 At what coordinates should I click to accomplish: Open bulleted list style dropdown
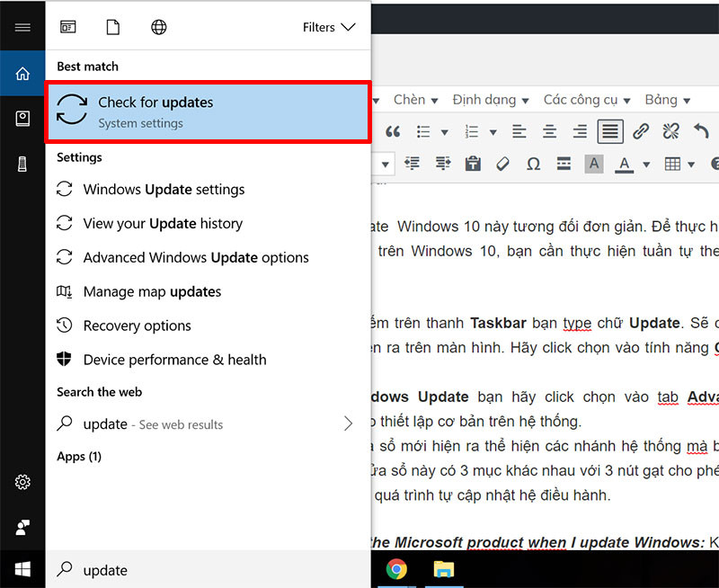(444, 132)
